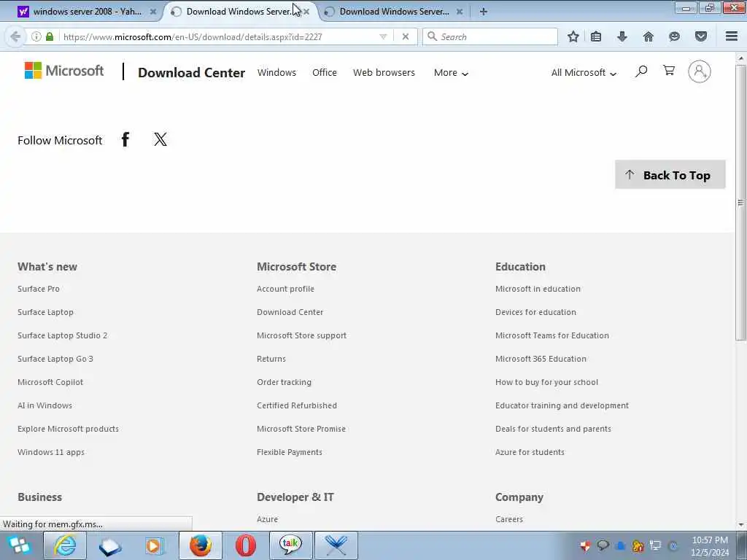Stop page loading with the X button
This screenshot has width=747, height=560.
click(x=406, y=36)
